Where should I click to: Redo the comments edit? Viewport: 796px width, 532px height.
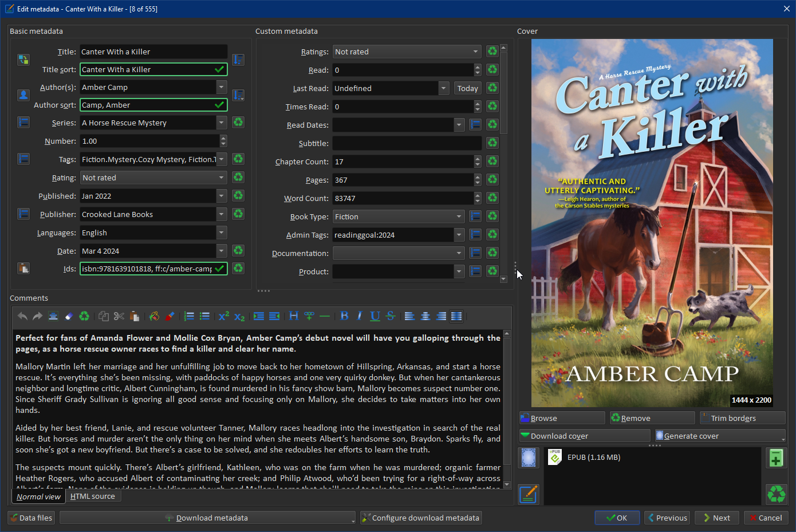(38, 316)
